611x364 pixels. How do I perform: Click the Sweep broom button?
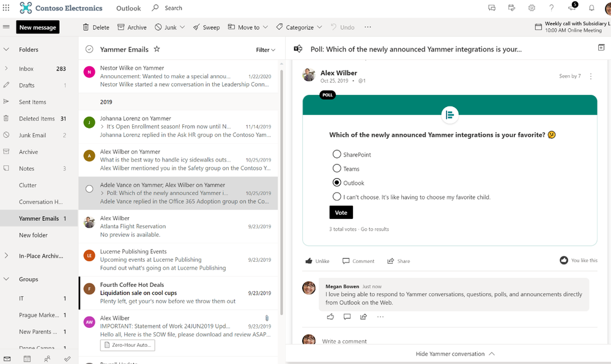207,28
